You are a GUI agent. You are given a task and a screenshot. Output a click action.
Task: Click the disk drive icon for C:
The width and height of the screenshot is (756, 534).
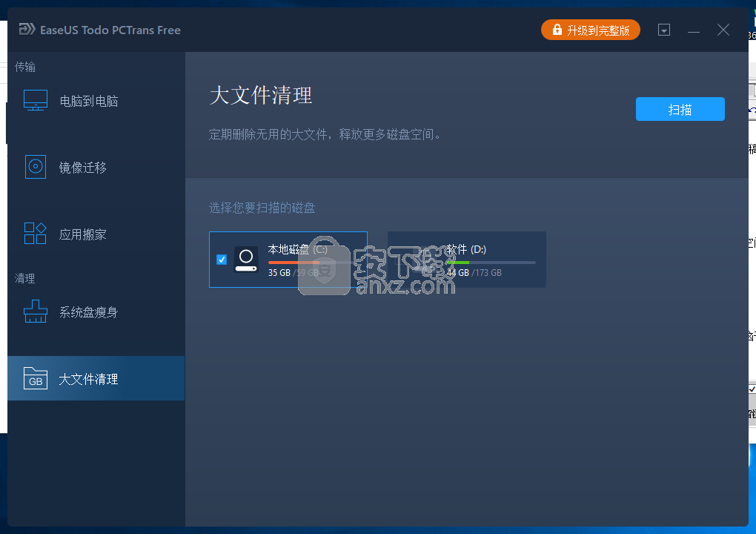click(246, 260)
